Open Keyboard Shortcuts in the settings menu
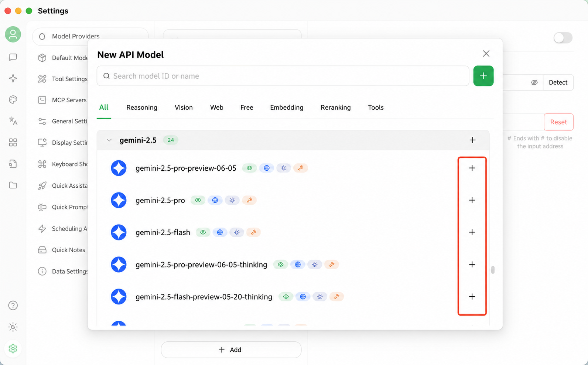 tap(63, 164)
